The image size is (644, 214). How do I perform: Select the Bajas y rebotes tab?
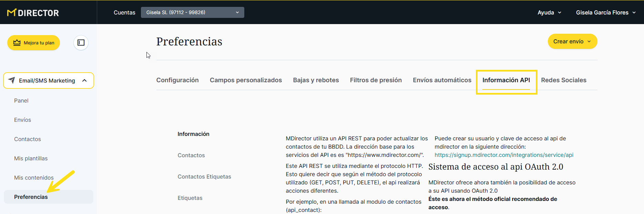(316, 80)
